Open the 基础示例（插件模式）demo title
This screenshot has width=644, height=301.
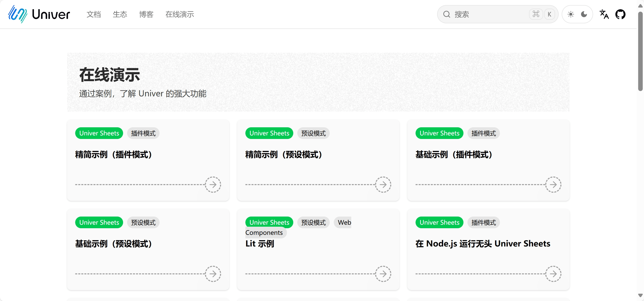(x=454, y=154)
